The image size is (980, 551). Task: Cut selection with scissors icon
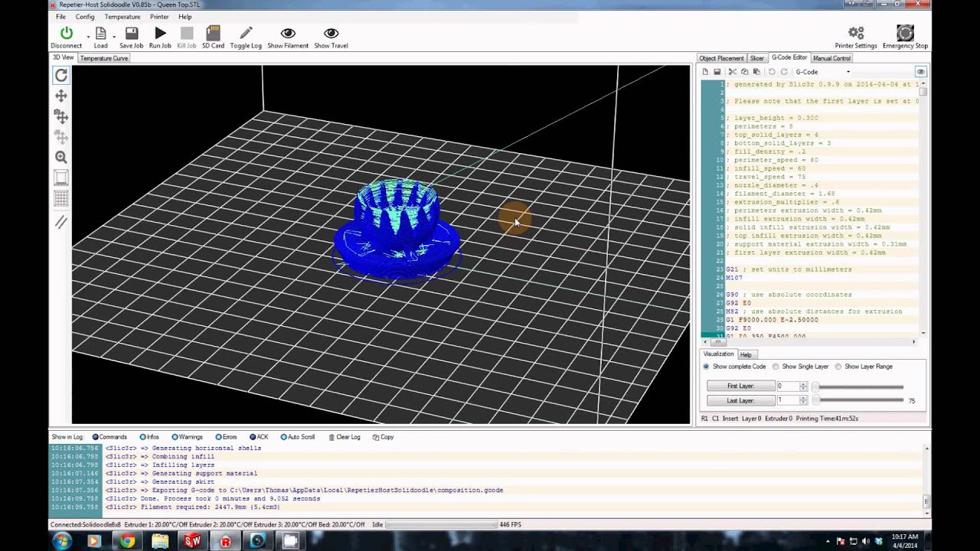(733, 72)
